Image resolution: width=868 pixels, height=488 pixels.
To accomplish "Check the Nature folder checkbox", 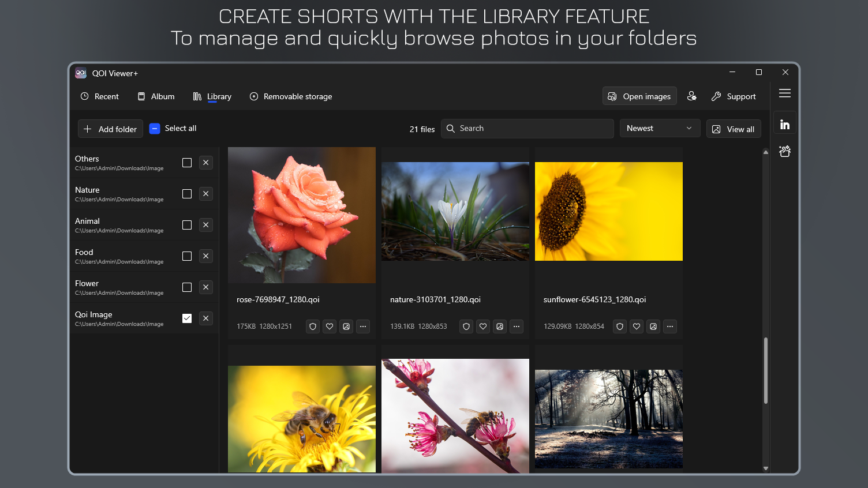I will point(187,194).
